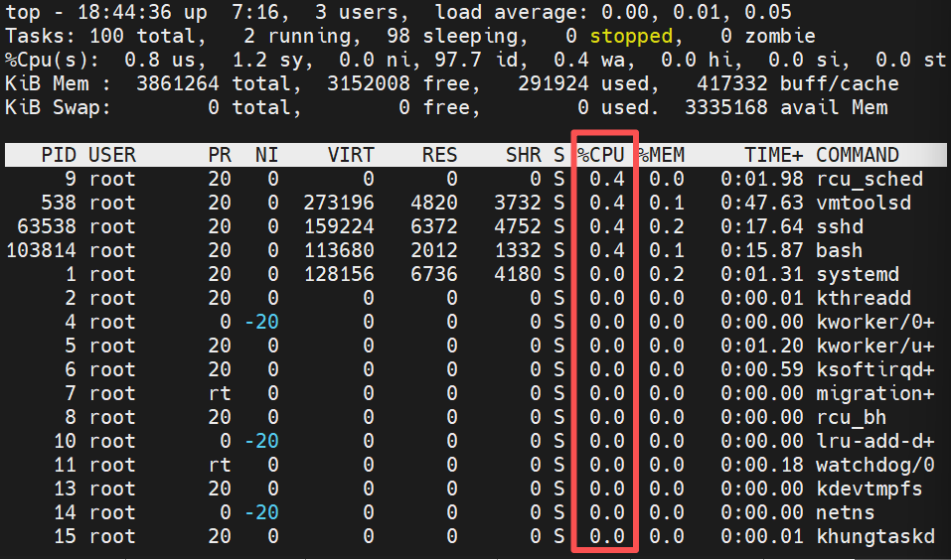Screen dimensions: 951x560
Task: Select the lru-add-d+ command text
Action: pyautogui.click(x=875, y=441)
